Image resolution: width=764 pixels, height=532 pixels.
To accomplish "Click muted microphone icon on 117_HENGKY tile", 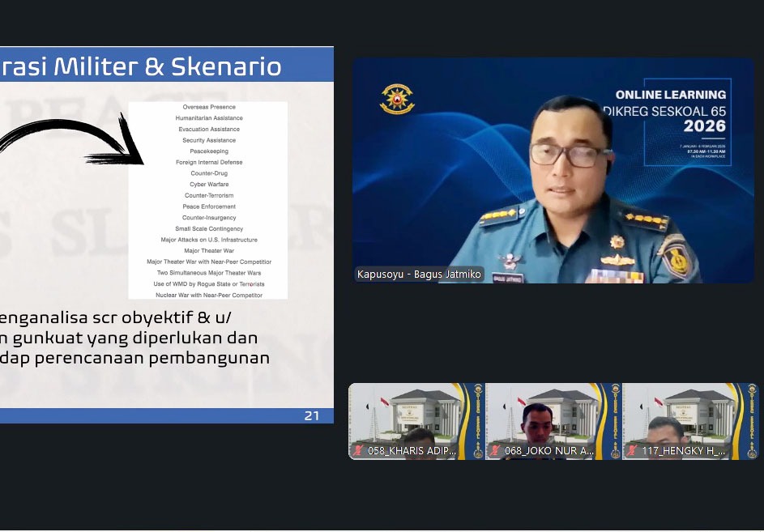I will click(632, 451).
